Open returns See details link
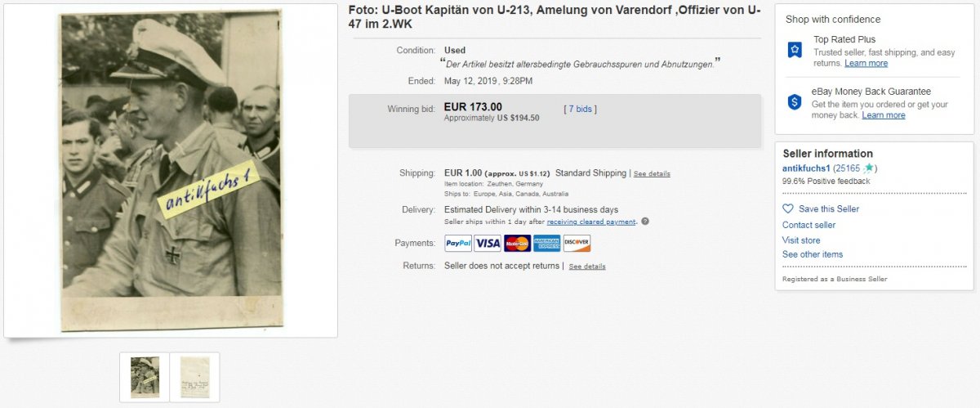 point(587,267)
